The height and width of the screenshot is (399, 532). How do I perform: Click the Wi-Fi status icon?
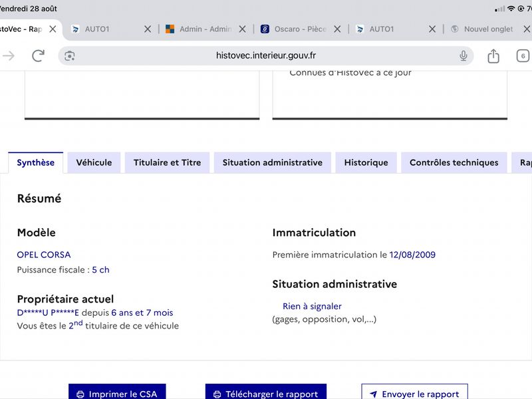click(511, 9)
